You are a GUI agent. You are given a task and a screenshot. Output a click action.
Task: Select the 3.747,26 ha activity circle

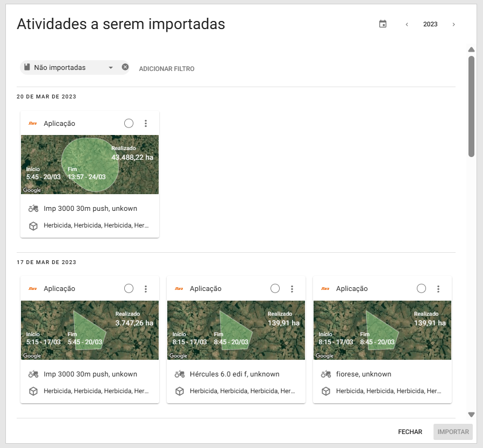coord(129,288)
